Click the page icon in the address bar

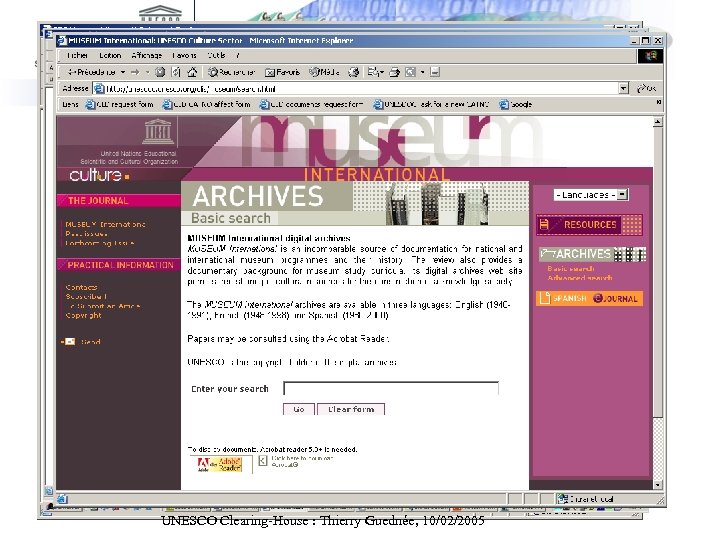[x=99, y=88]
